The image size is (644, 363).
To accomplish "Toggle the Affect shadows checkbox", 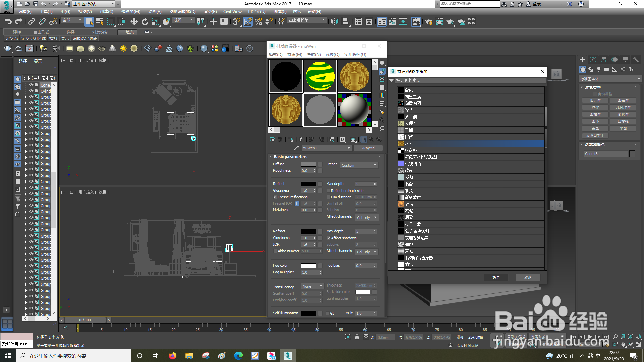I will click(x=329, y=238).
